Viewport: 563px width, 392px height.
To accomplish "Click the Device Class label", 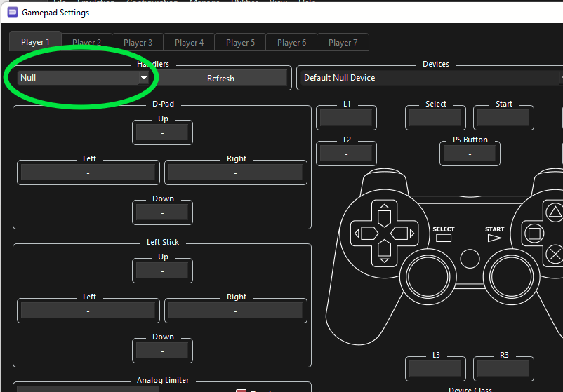I will pos(470,389).
